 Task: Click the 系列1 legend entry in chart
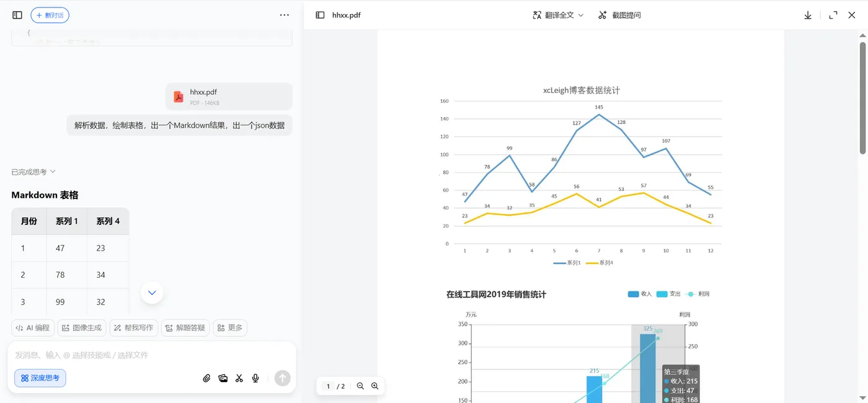tap(567, 263)
